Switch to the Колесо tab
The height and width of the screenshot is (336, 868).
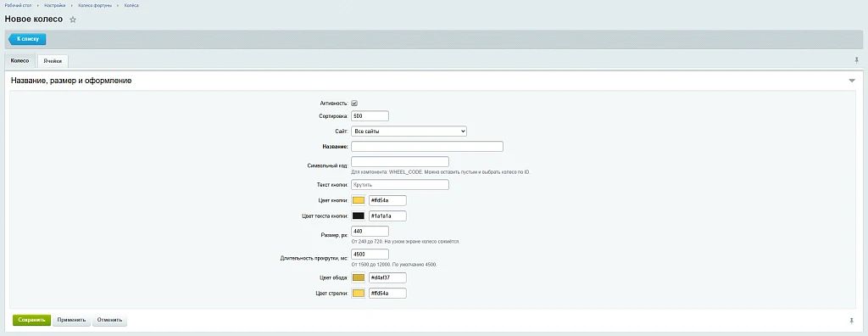click(x=20, y=60)
